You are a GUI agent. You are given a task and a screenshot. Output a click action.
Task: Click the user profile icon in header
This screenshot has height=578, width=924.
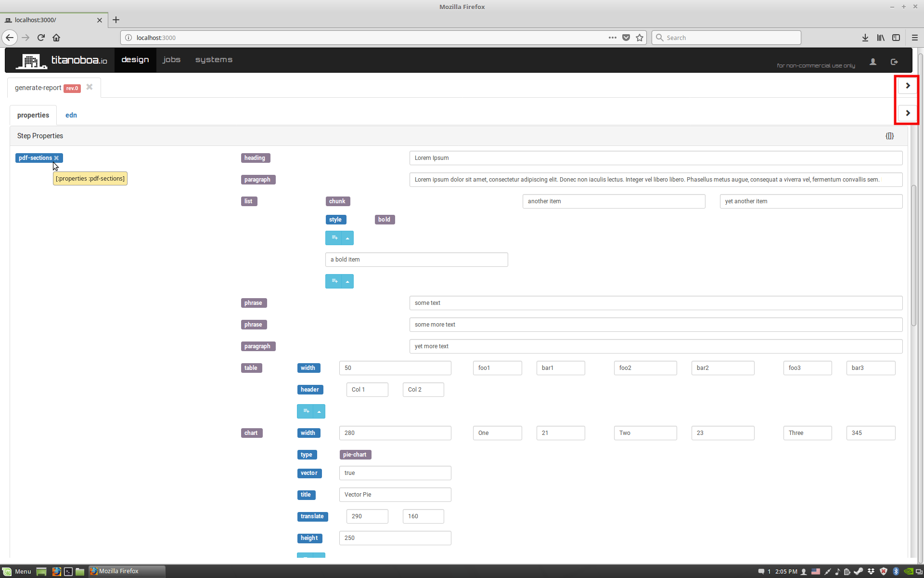873,62
